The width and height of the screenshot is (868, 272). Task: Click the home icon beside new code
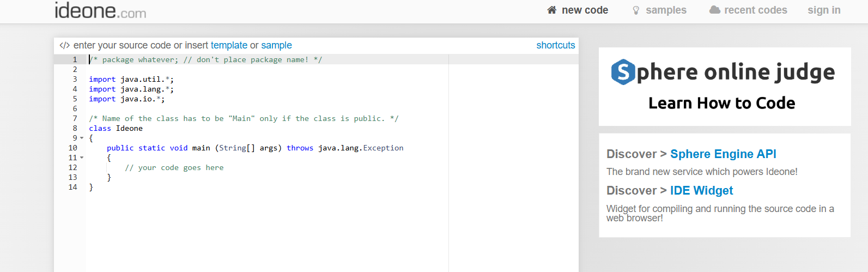552,10
